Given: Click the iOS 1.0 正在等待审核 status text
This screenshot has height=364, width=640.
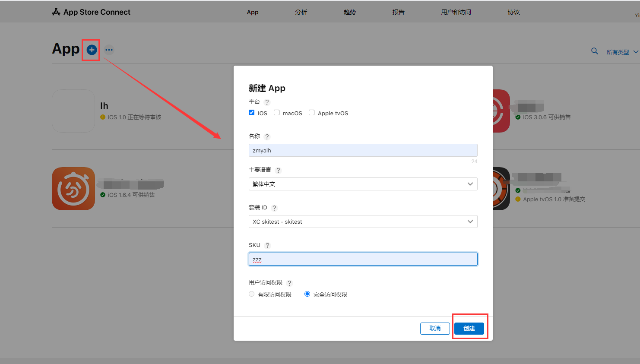Looking at the screenshot, I should (x=134, y=117).
